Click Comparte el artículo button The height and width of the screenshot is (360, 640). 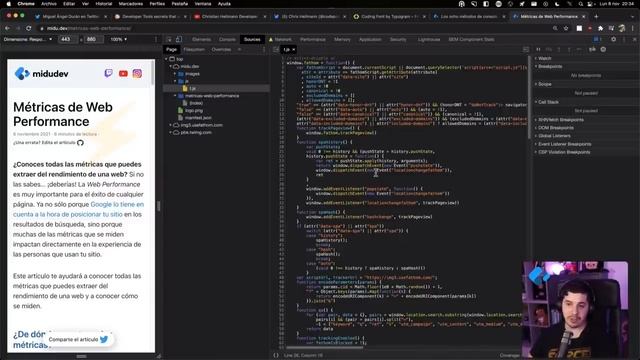78,340
